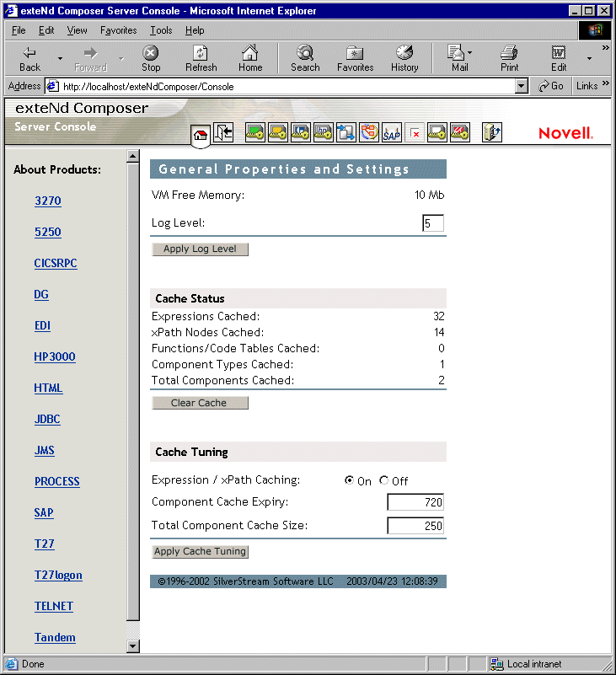Open the Tools menu
The height and width of the screenshot is (675, 616).
pos(161,30)
